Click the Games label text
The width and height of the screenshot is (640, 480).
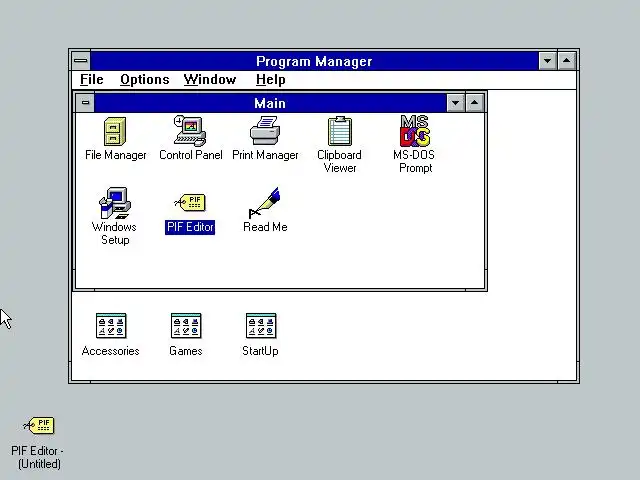click(x=186, y=351)
